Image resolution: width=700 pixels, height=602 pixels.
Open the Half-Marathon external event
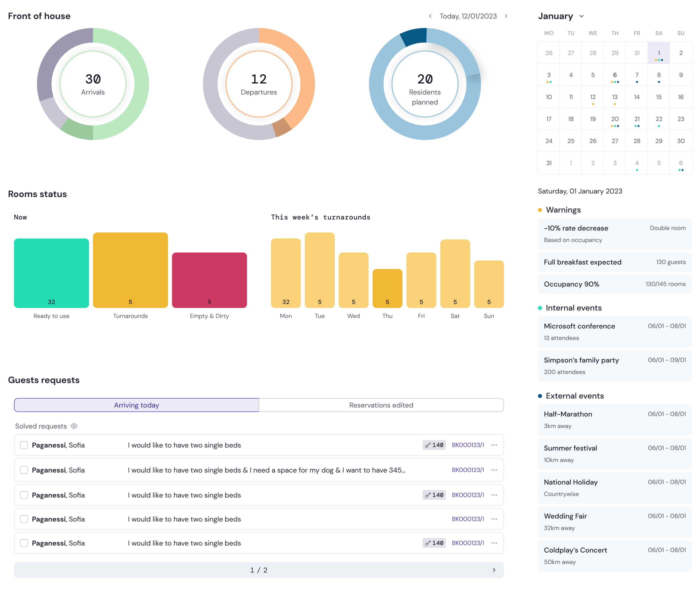click(614, 420)
